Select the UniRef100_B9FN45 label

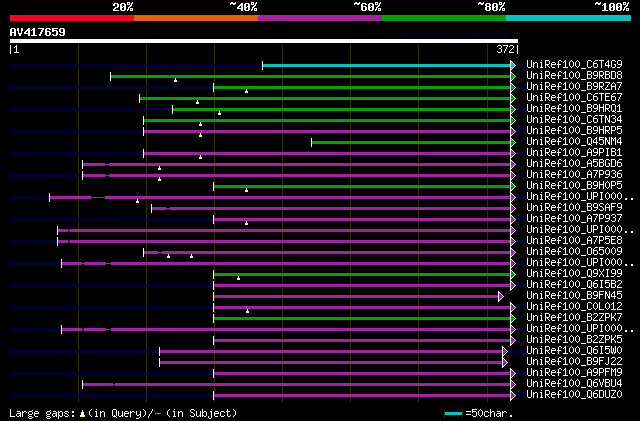(574, 296)
